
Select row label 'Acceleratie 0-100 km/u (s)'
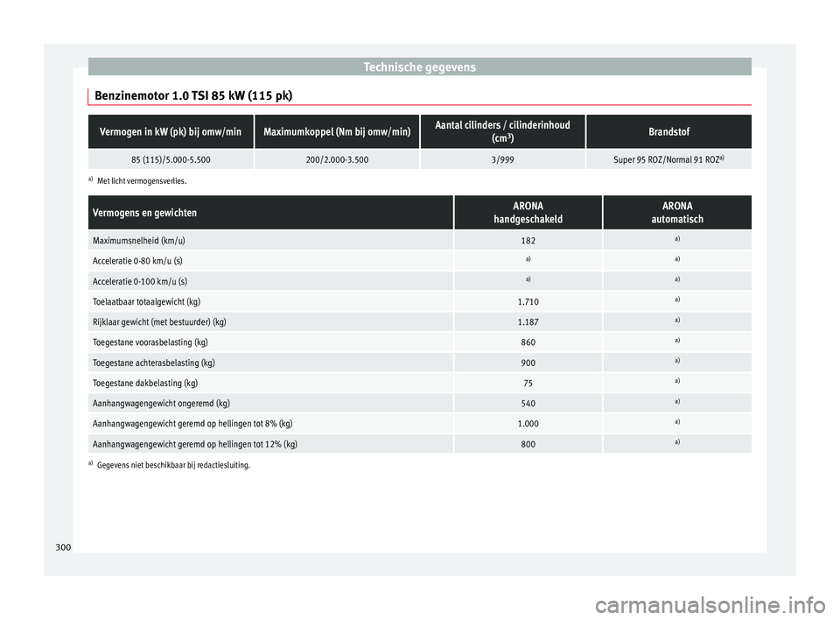(140, 282)
